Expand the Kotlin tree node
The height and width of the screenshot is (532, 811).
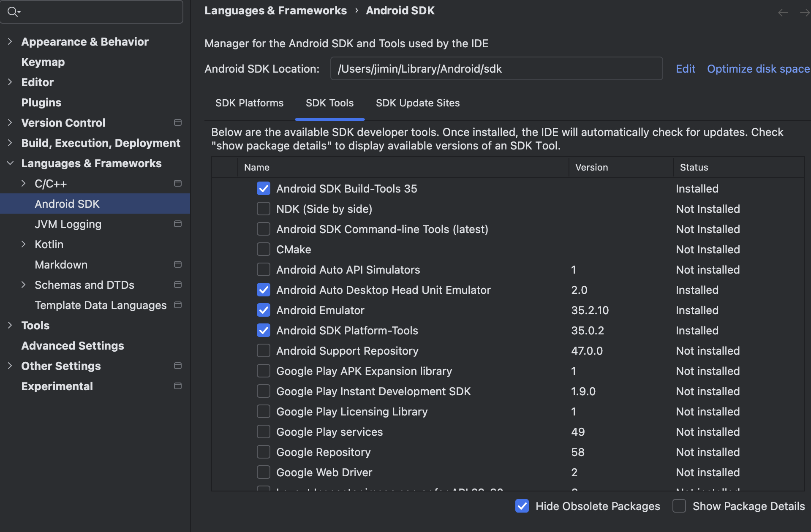24,244
